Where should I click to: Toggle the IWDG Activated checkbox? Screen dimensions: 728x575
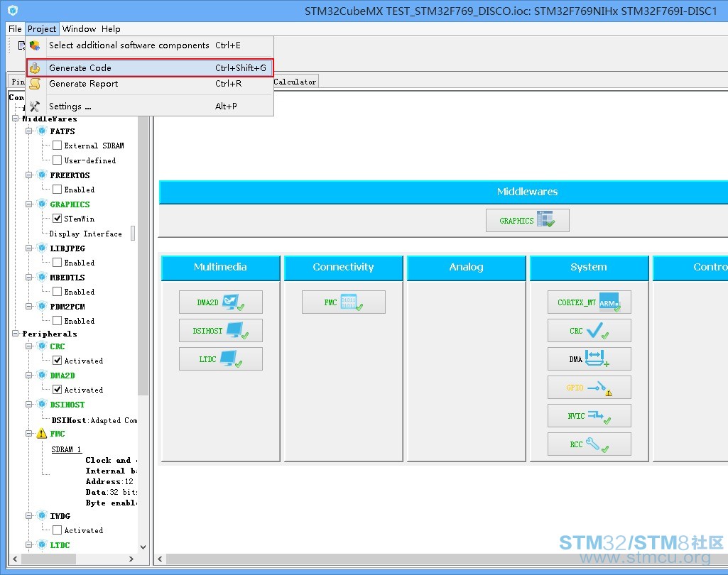coord(57,530)
